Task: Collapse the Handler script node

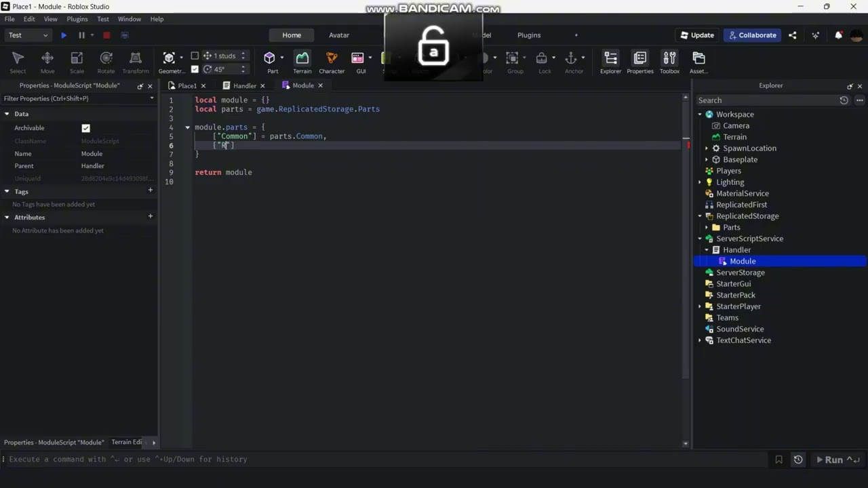Action: click(x=707, y=250)
